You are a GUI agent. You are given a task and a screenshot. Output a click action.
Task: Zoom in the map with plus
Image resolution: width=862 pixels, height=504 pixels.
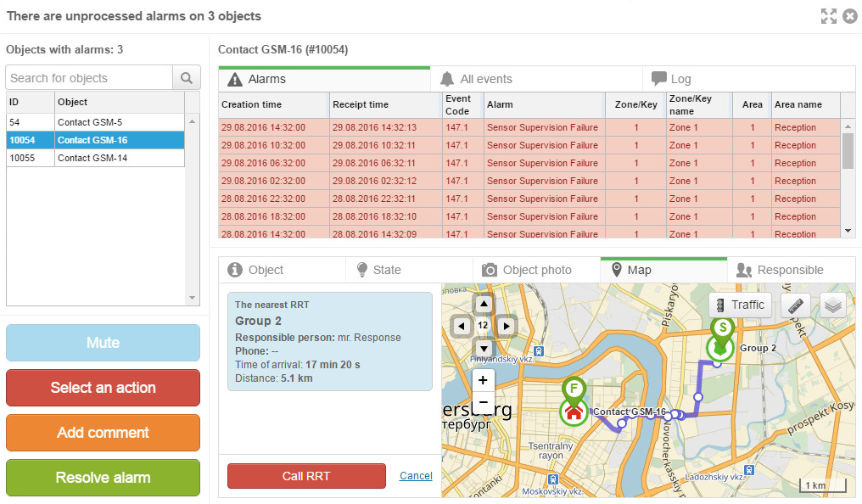click(483, 380)
